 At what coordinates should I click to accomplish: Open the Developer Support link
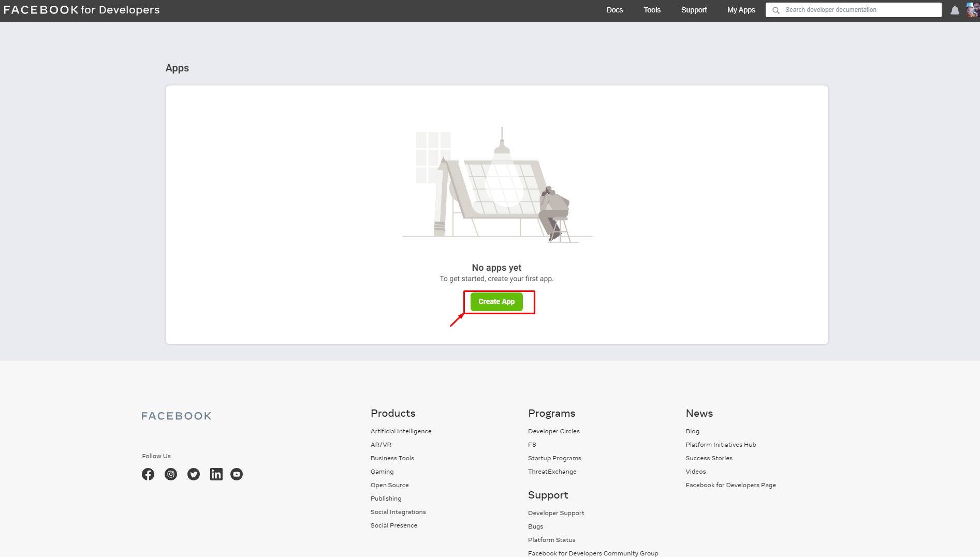(x=556, y=513)
